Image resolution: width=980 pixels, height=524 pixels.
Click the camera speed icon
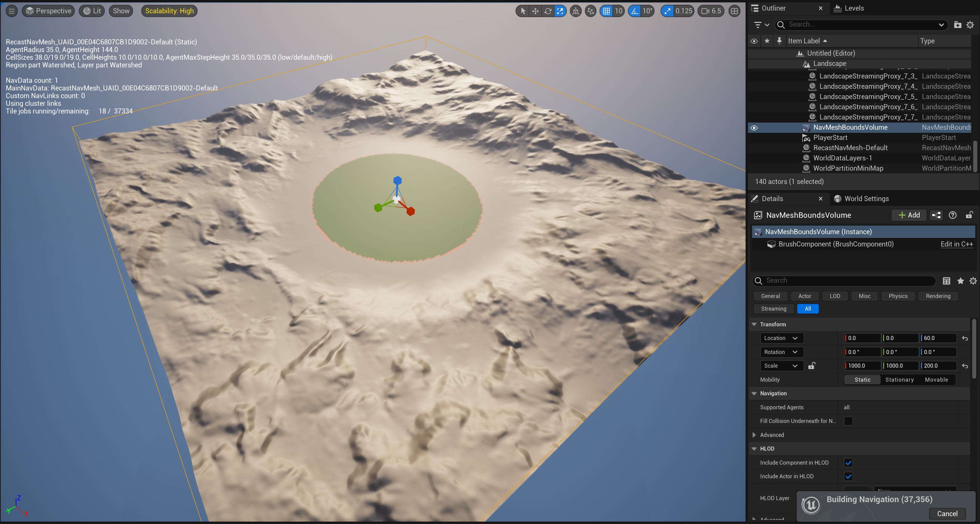pyautogui.click(x=705, y=11)
